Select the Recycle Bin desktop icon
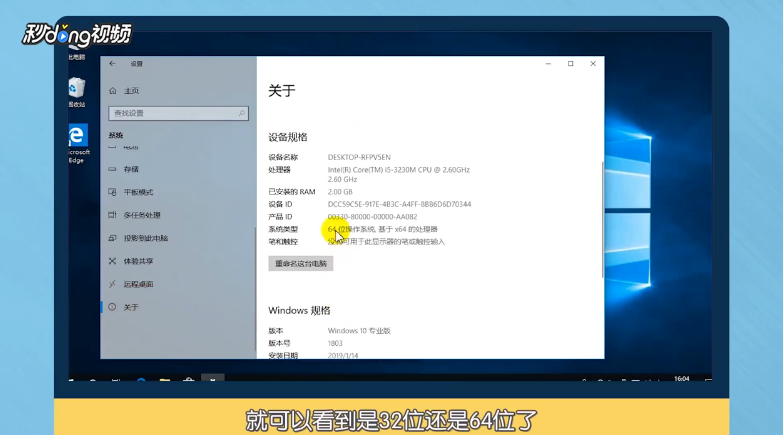The height and width of the screenshot is (435, 783). tap(76, 92)
